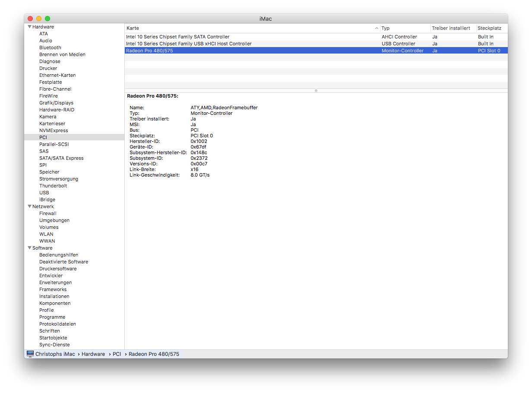
Task: Select Umgebungen entry
Action: (54, 220)
